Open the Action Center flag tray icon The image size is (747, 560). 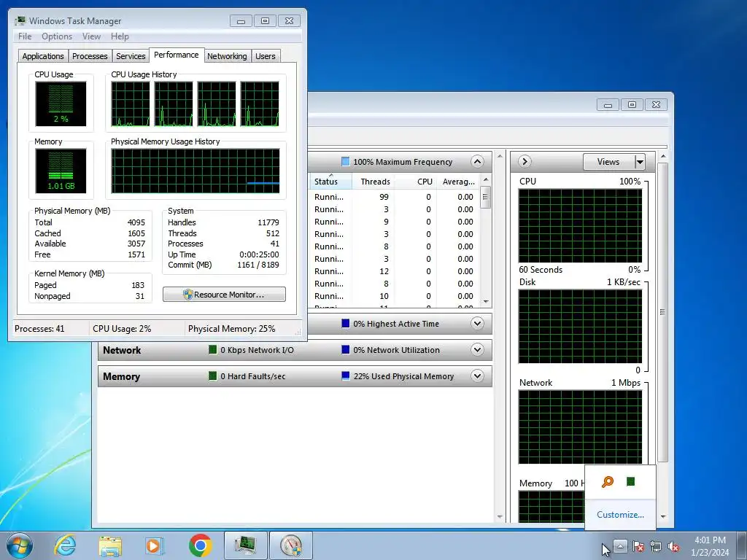tap(638, 546)
